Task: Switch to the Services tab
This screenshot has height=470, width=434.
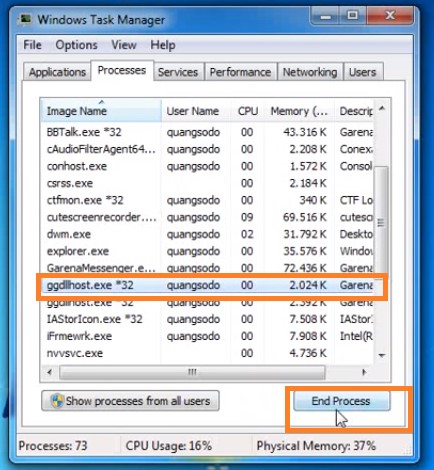Action: click(178, 72)
